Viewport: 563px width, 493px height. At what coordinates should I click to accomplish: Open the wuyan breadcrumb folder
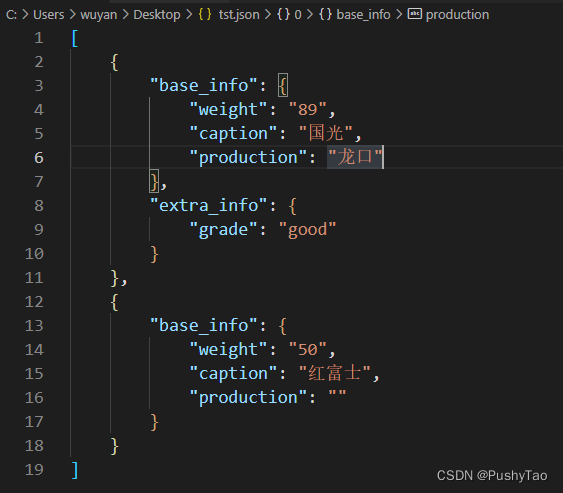99,15
